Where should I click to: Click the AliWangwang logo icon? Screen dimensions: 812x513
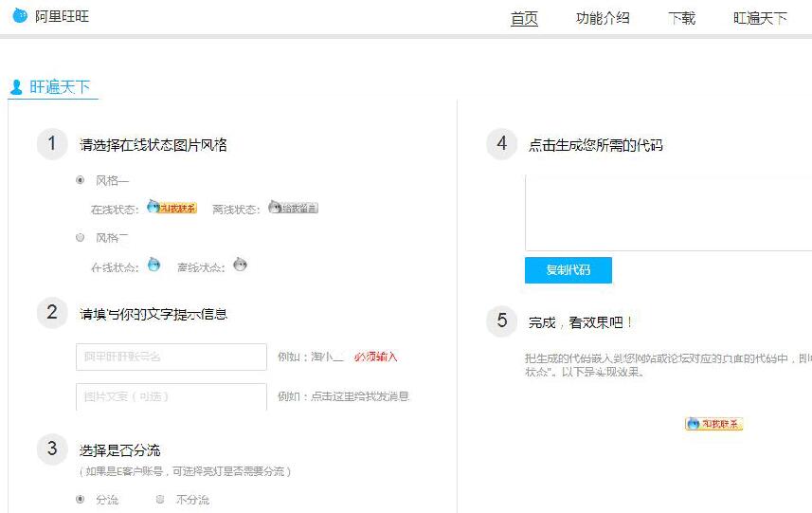point(20,15)
